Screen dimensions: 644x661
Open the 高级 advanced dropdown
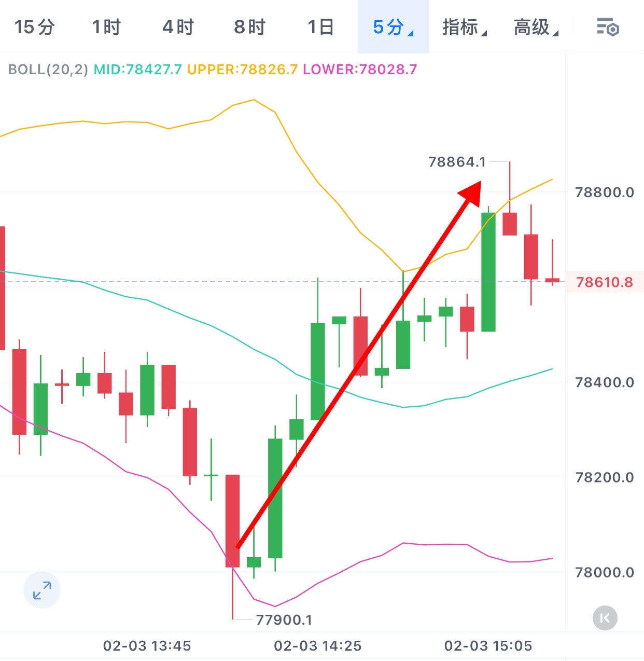536,27
